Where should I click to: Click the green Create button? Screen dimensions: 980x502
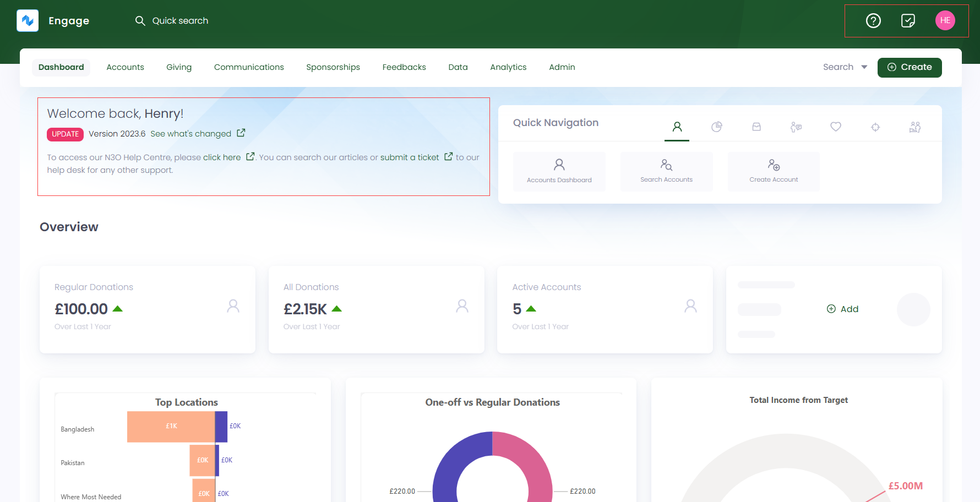click(x=910, y=67)
